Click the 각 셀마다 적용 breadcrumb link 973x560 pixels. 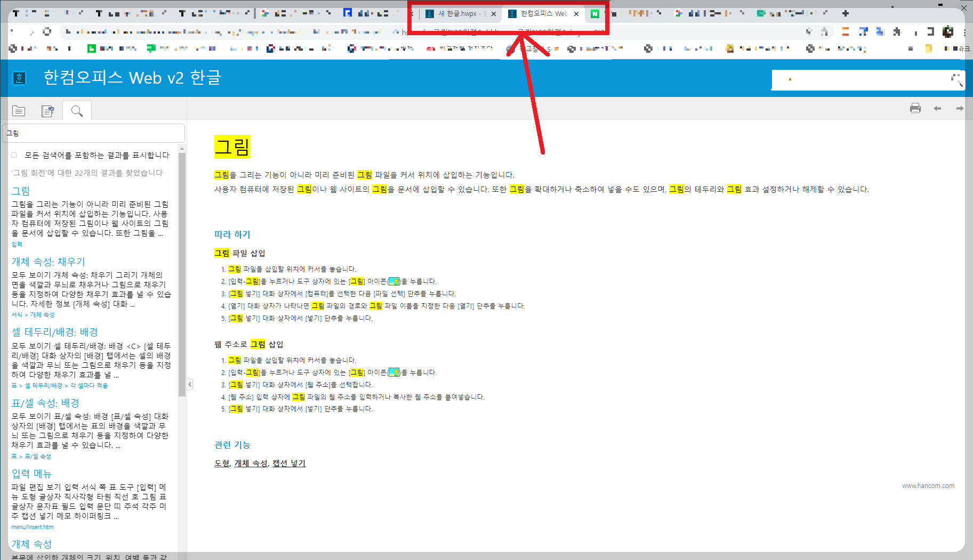click(x=89, y=385)
